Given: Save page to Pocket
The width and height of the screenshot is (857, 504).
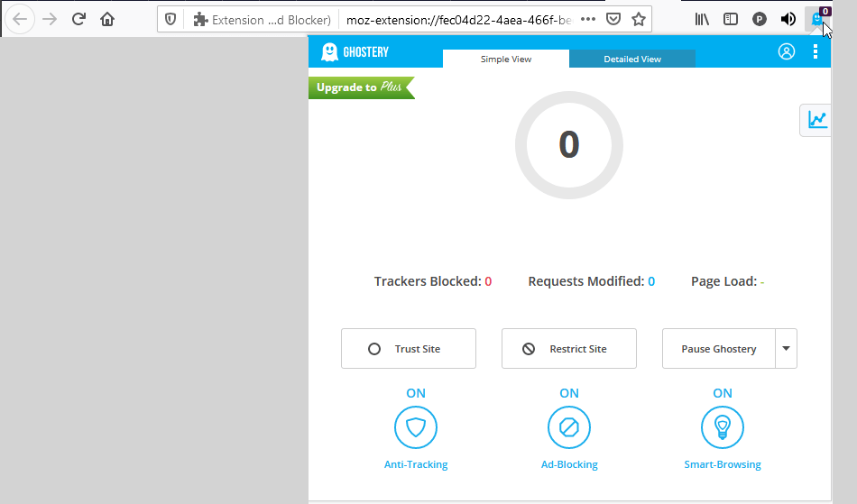Looking at the screenshot, I should [613, 20].
